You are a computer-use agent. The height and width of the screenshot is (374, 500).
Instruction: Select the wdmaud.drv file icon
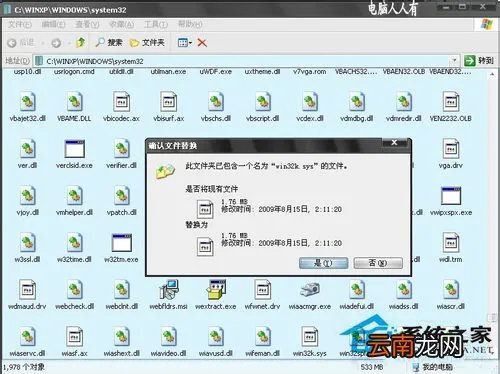[27, 290]
